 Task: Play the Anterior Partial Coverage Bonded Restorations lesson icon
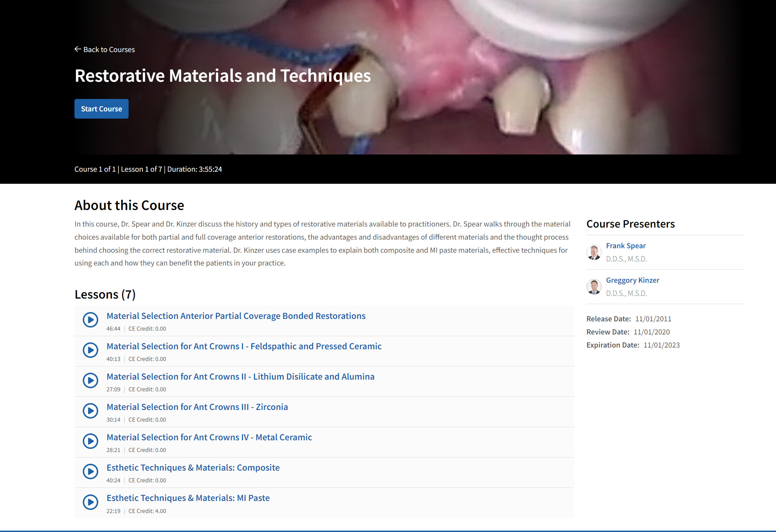click(91, 320)
